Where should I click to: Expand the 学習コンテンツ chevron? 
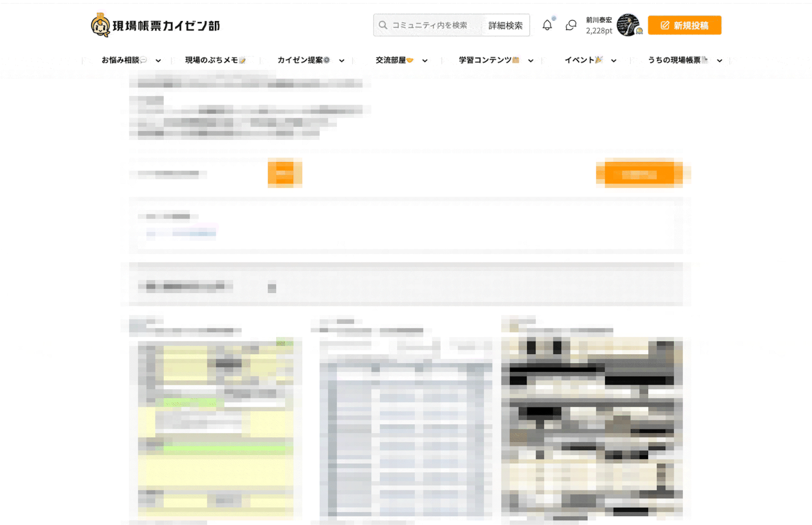(531, 60)
